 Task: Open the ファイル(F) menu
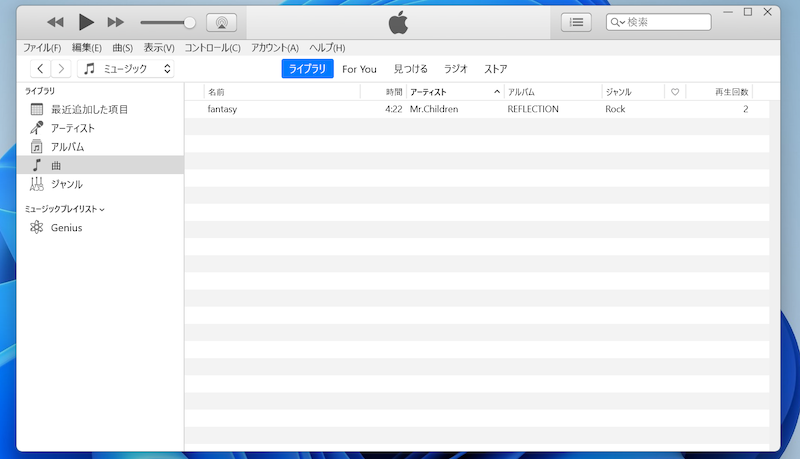pyautogui.click(x=41, y=47)
